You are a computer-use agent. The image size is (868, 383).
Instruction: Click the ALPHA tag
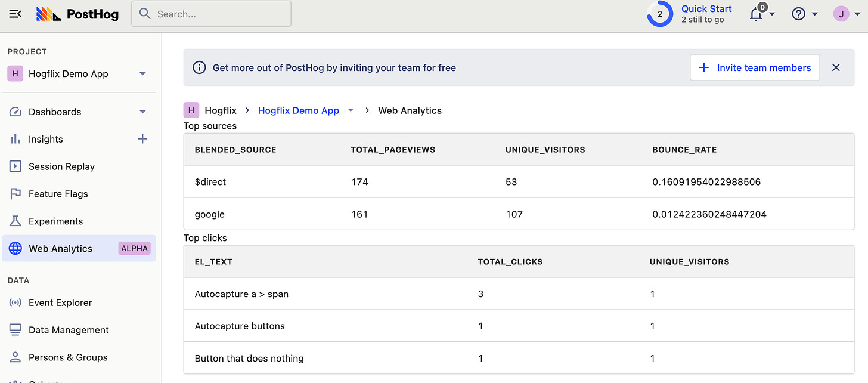[x=134, y=249]
